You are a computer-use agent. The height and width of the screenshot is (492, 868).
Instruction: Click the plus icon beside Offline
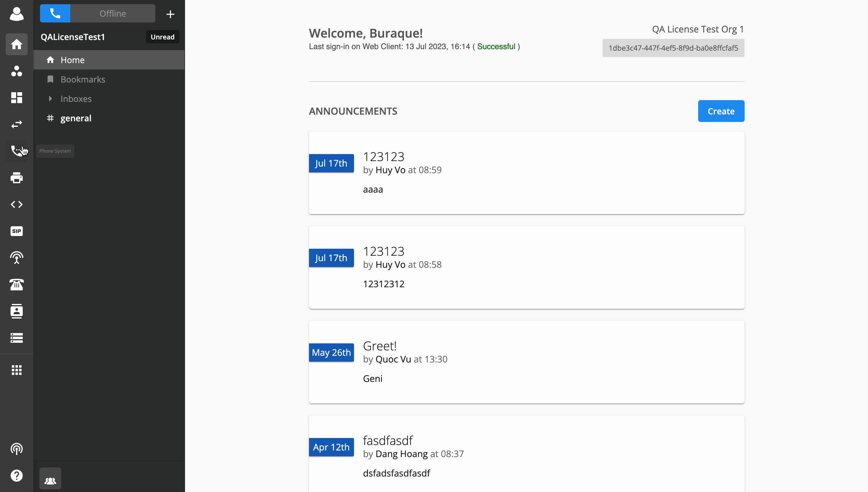pos(170,14)
